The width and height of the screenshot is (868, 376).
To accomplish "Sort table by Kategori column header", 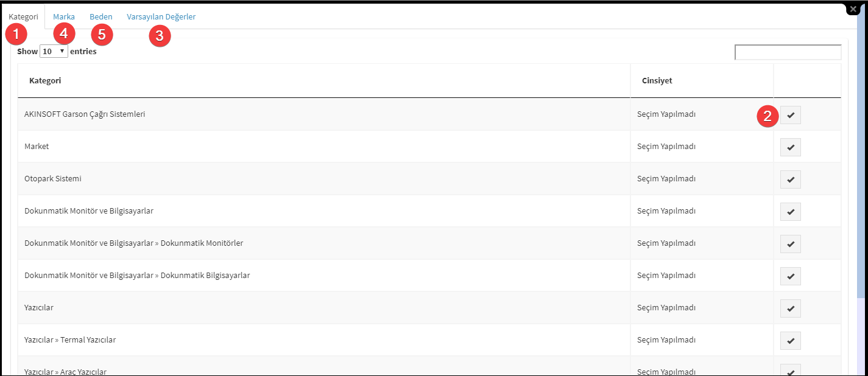I will click(324, 80).
